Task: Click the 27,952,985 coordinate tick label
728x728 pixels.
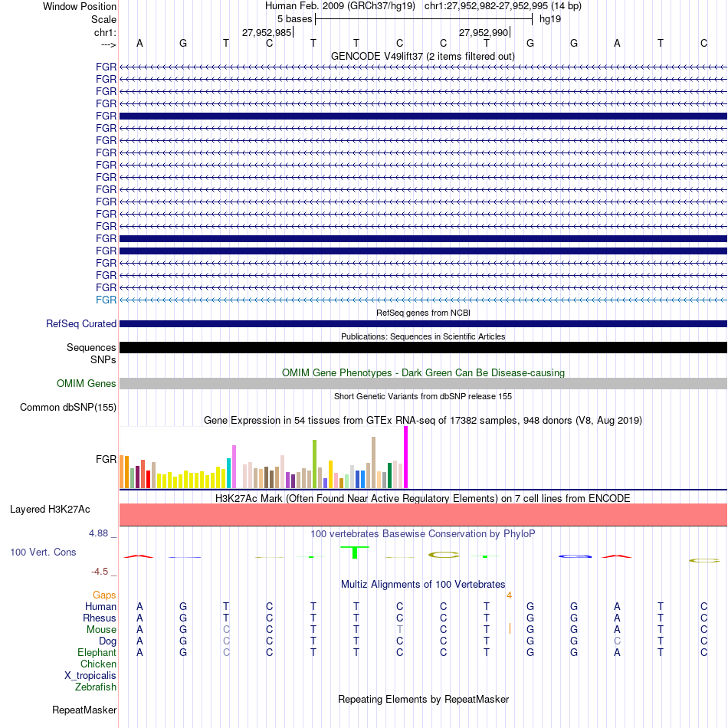Action: [x=267, y=32]
